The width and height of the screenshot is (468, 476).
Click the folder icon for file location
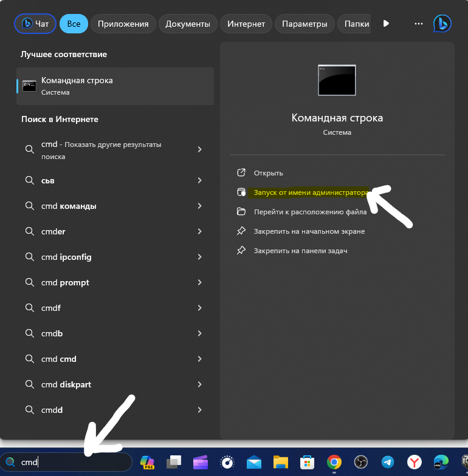coord(241,211)
